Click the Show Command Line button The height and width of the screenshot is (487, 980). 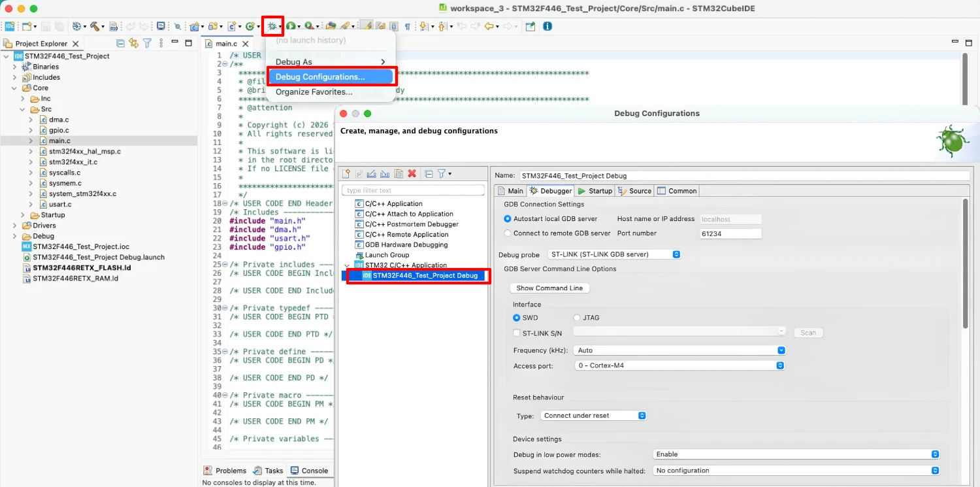coord(549,288)
